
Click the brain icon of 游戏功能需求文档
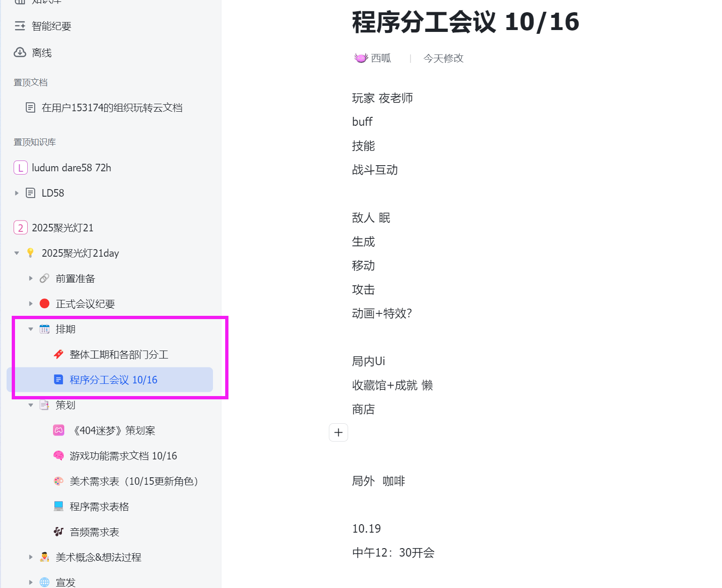[x=59, y=456]
